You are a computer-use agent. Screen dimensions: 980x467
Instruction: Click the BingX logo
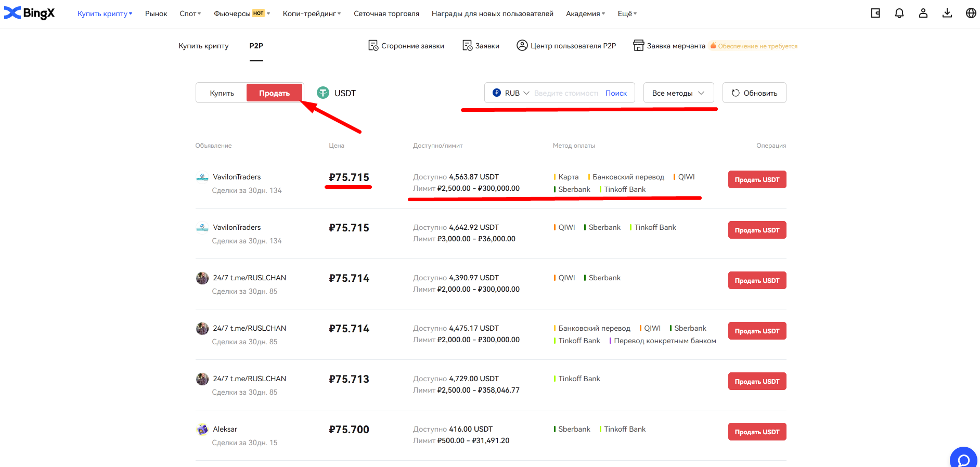pos(30,13)
